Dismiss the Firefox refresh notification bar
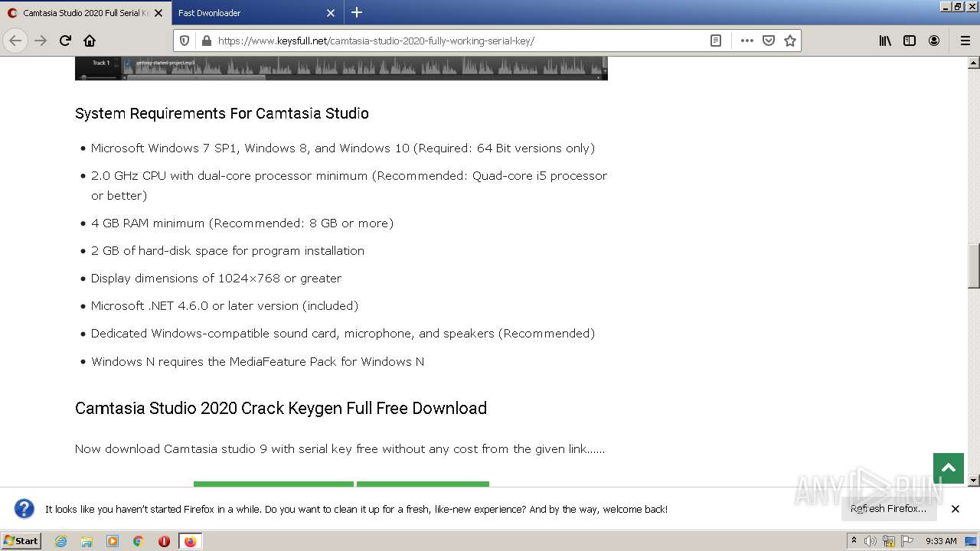The image size is (980, 551). pos(955,509)
